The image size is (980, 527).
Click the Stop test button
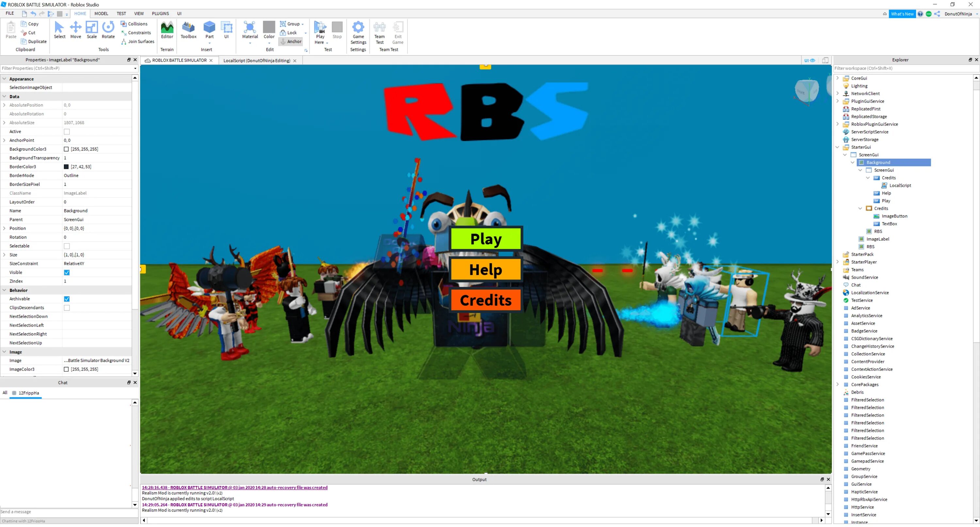click(x=337, y=30)
